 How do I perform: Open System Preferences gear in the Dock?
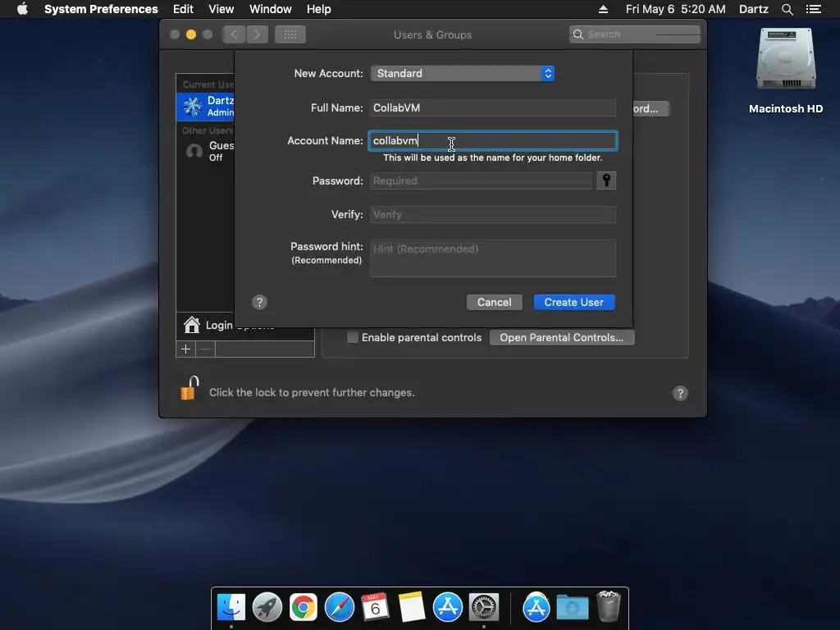pos(484,608)
